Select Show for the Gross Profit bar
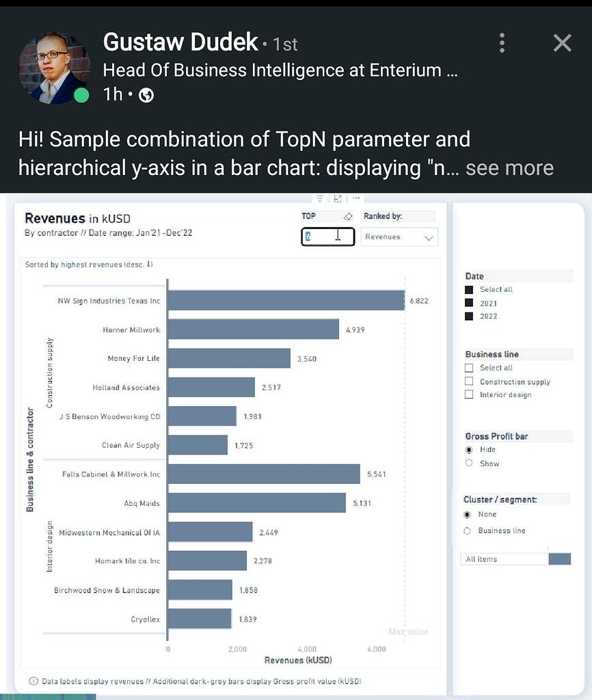The width and height of the screenshot is (592, 700). point(469,463)
